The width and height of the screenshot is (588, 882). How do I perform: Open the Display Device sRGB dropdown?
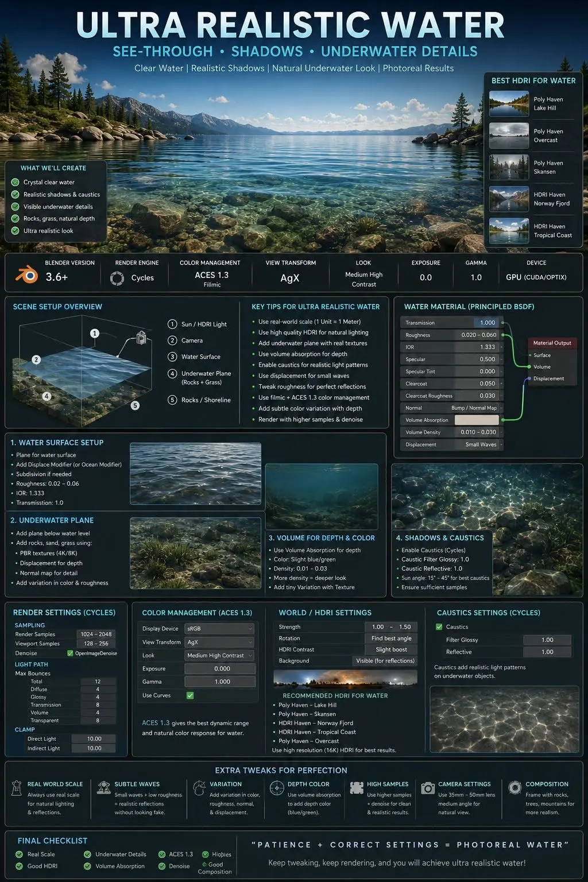[219, 629]
